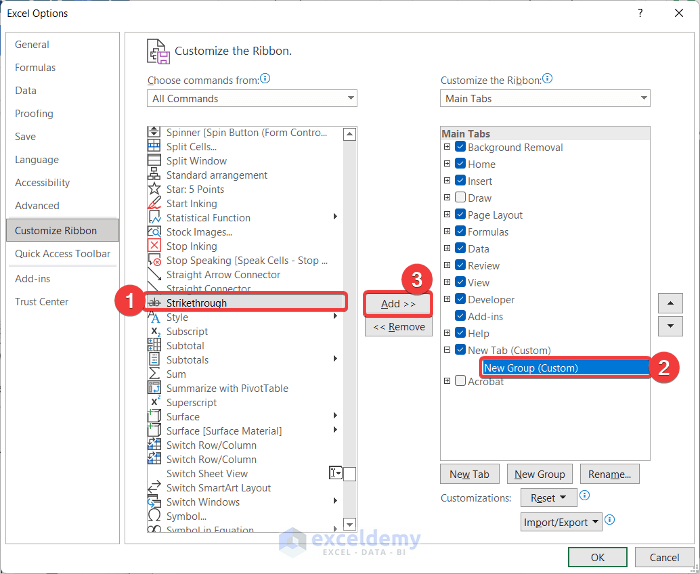Click the Subtotal icon

[x=154, y=345]
